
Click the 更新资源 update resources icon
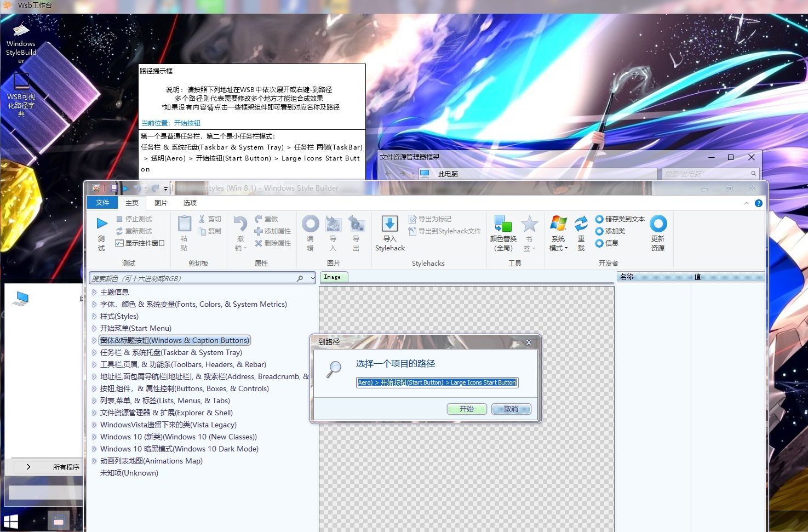[x=658, y=224]
